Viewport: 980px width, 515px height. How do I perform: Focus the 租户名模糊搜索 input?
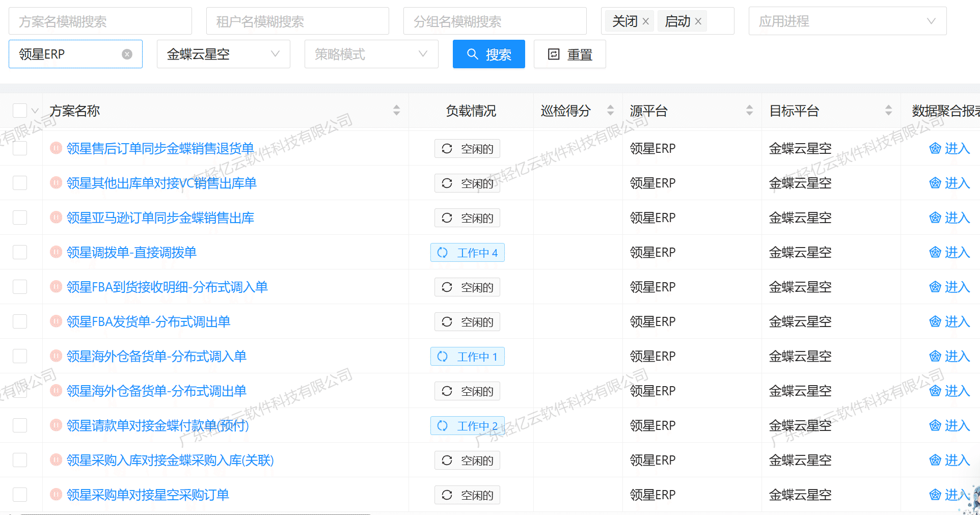297,21
